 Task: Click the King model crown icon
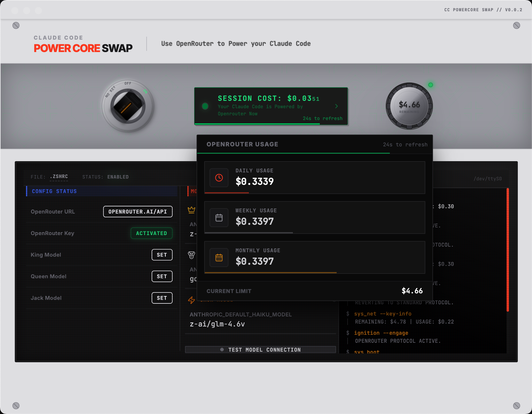click(x=192, y=210)
